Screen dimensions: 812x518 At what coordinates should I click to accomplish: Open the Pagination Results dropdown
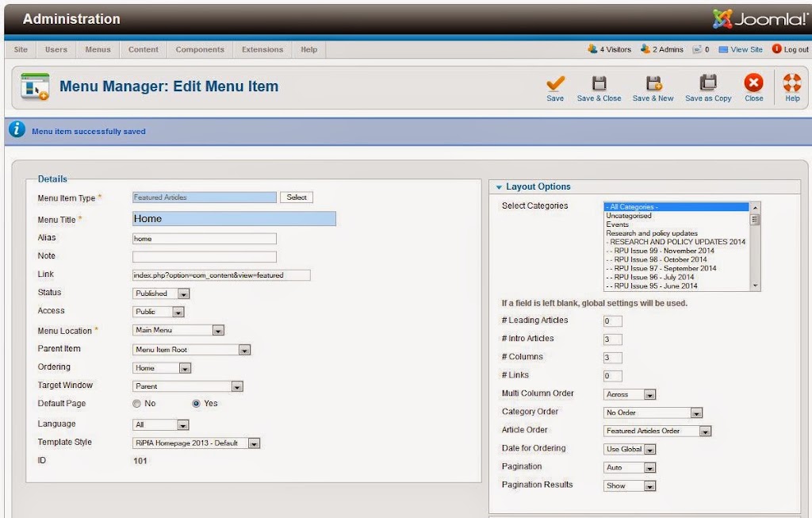click(630, 486)
